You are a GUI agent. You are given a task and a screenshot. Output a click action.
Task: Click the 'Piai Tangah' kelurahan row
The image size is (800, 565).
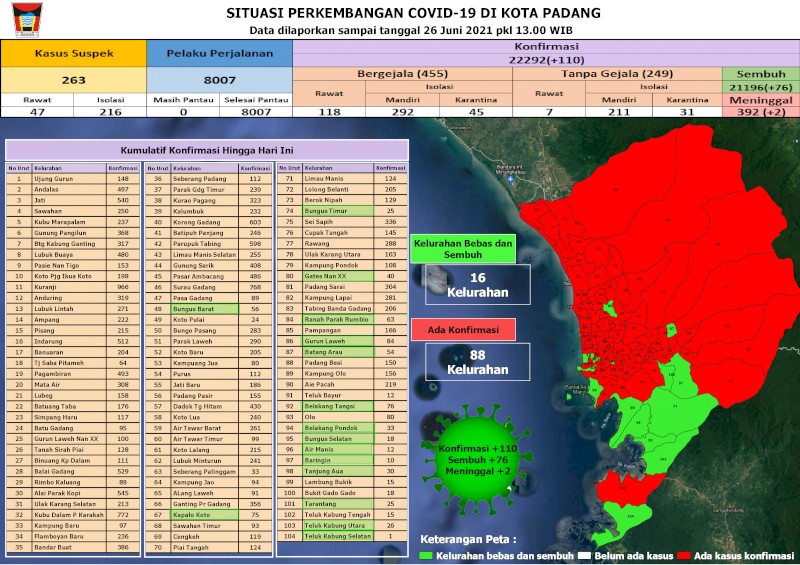(x=209, y=547)
